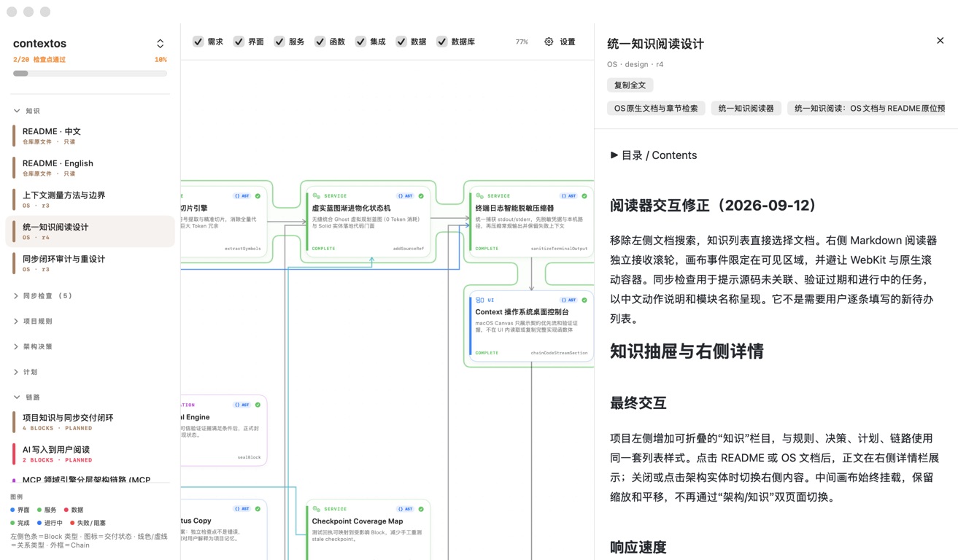The image size is (958, 560).
Task: Click the chainCodeStreamSection function label
Action: pos(559,353)
